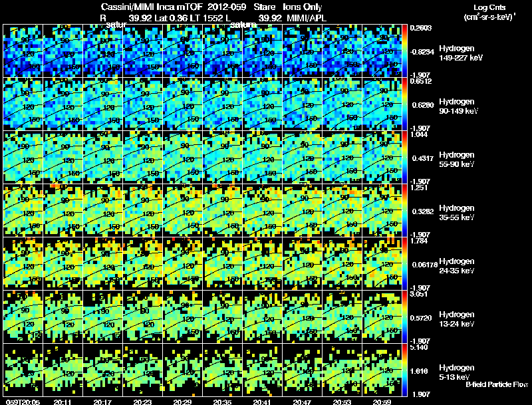
Task: Select the '0.6512' colorbar value
Action: click(x=421, y=81)
